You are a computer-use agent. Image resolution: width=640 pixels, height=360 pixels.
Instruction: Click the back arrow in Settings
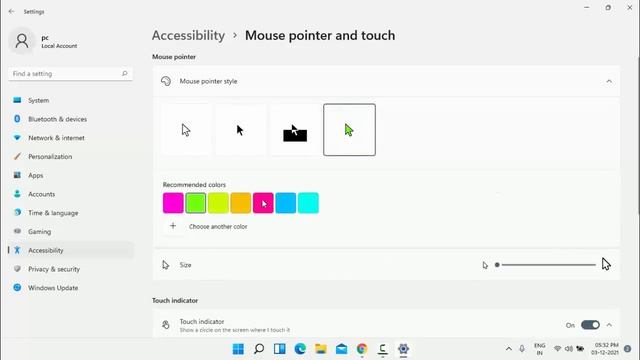point(11,11)
